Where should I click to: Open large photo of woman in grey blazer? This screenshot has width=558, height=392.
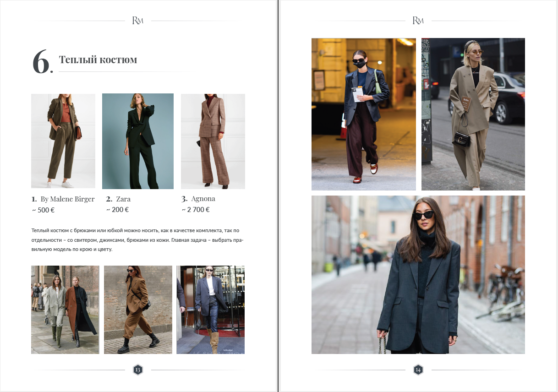pos(418,275)
